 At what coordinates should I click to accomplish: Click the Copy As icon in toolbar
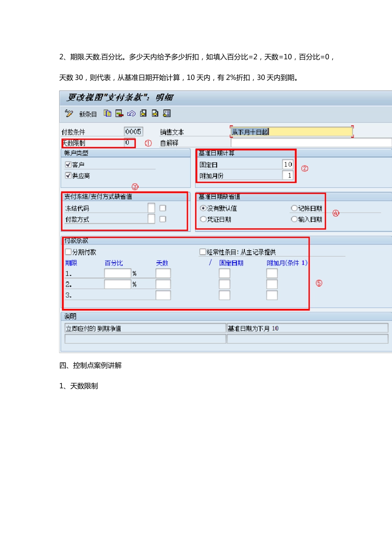pos(107,114)
